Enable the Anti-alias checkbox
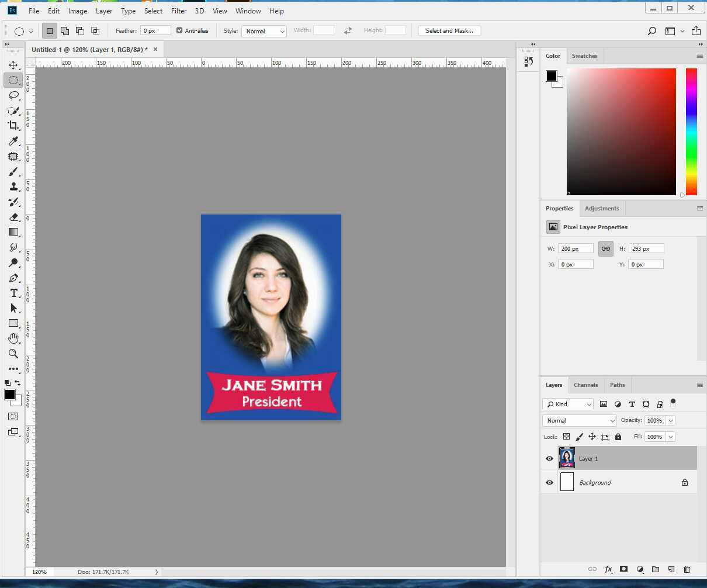This screenshot has height=588, width=707. (180, 30)
